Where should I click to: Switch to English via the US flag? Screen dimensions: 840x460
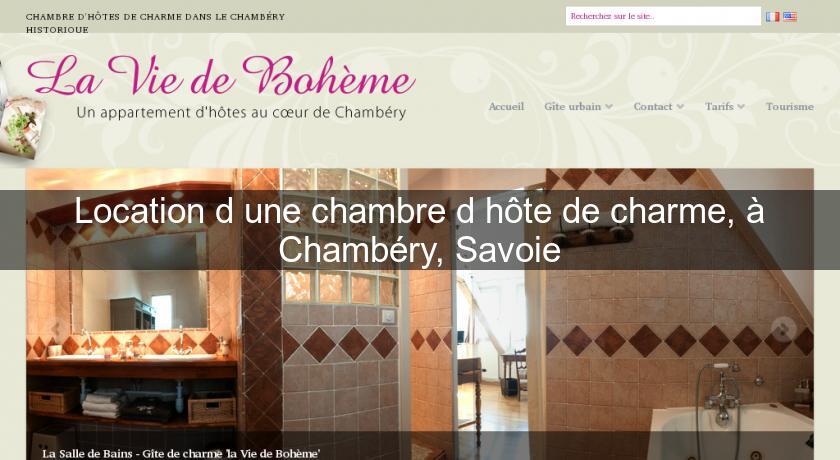pos(790,17)
